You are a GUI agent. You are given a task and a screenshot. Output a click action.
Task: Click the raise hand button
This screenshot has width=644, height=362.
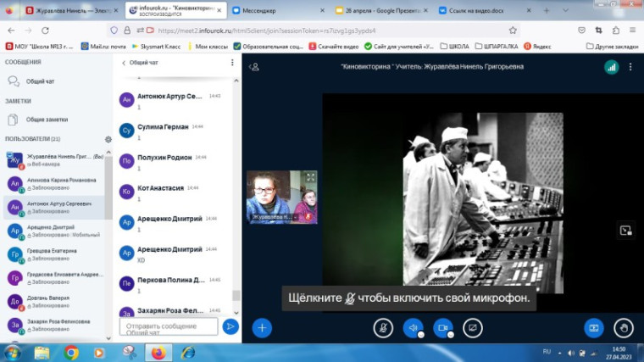tap(624, 328)
